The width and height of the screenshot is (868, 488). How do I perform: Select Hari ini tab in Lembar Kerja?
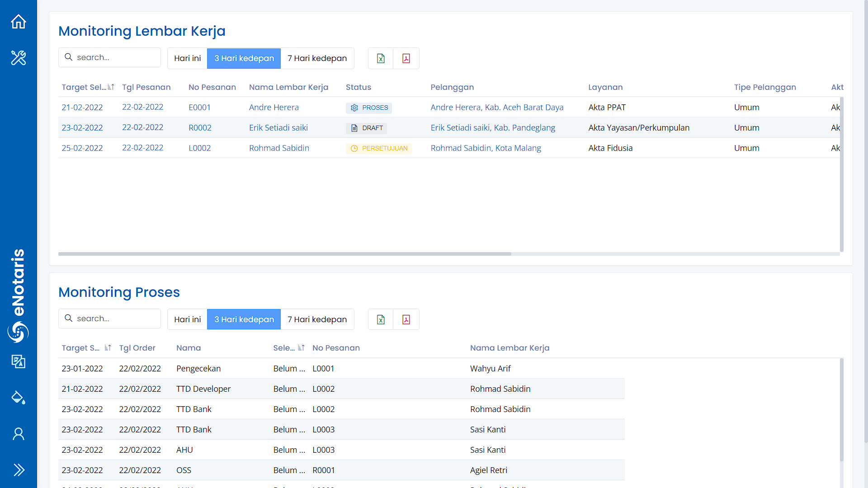click(187, 58)
